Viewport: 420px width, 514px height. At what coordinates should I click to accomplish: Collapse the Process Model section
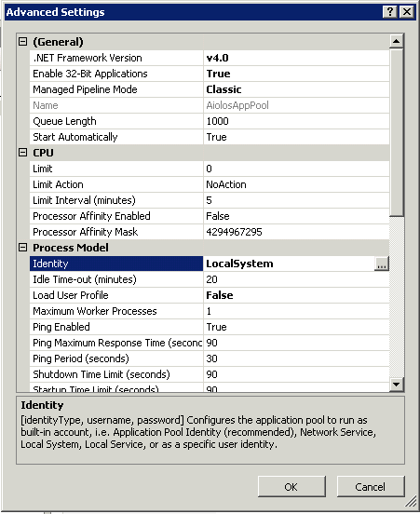(x=23, y=248)
